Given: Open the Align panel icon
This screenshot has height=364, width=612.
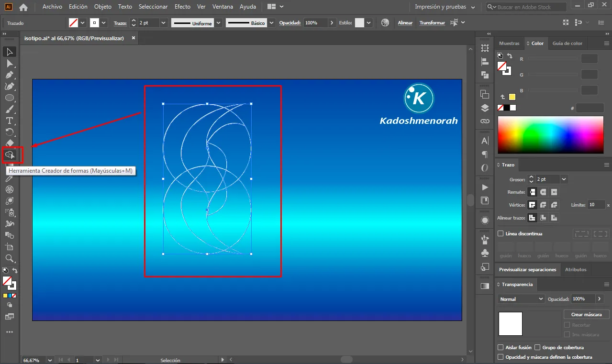Looking at the screenshot, I should click(485, 61).
